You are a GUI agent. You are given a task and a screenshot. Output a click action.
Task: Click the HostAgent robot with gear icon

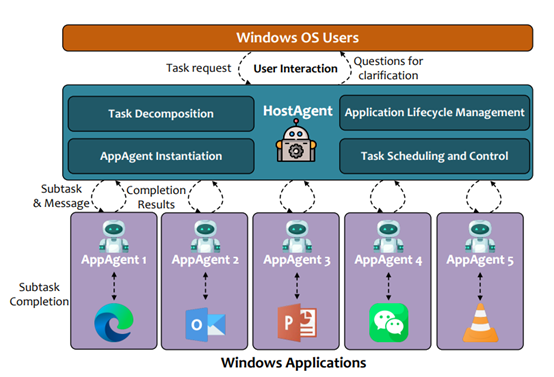296,141
